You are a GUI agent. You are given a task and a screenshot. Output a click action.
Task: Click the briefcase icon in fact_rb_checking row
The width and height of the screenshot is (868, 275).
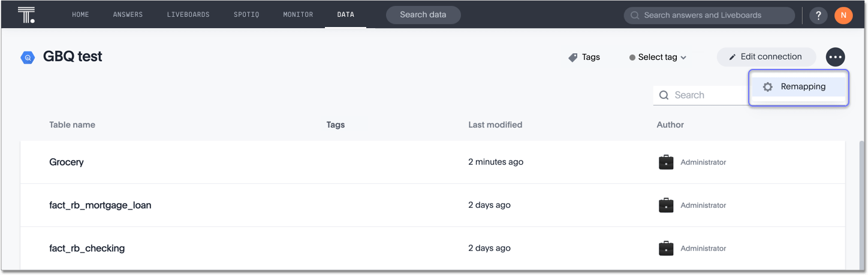tap(665, 249)
